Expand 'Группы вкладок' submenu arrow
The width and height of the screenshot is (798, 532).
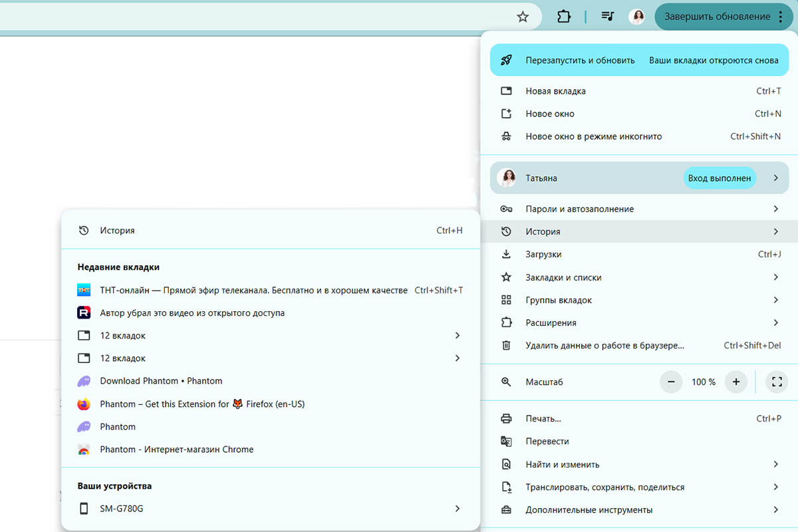pos(775,300)
